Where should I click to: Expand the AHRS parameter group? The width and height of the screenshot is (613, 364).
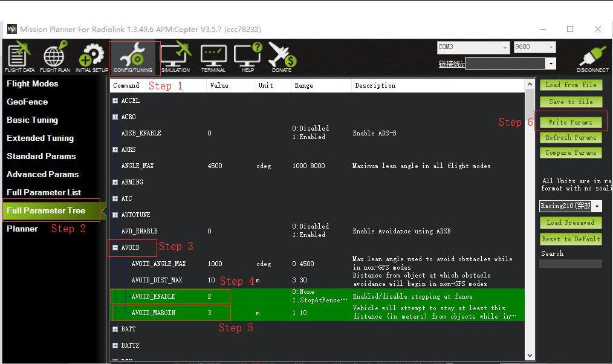(x=115, y=149)
